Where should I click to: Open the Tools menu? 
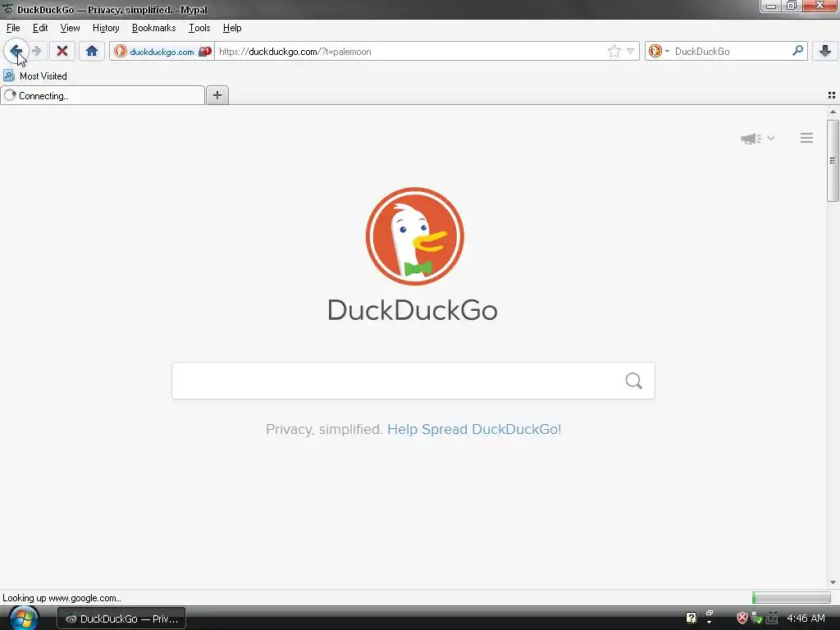coord(199,28)
